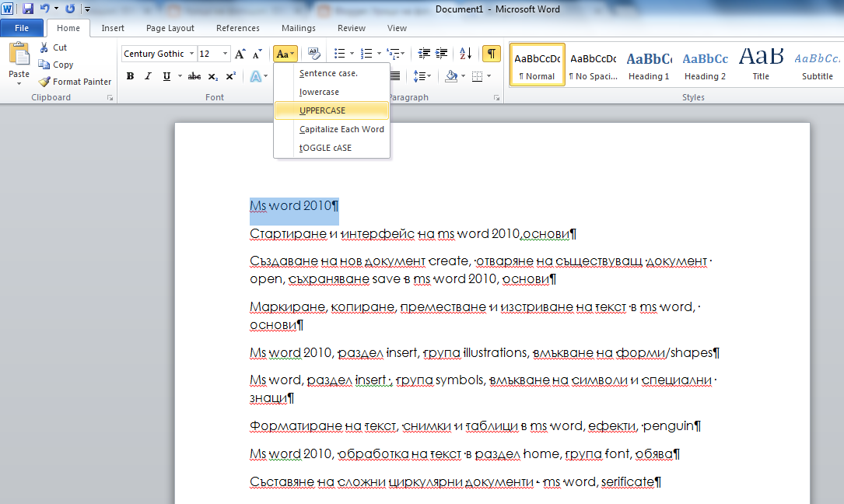The width and height of the screenshot is (844, 504).
Task: Toggle bold formatting
Action: click(x=130, y=76)
